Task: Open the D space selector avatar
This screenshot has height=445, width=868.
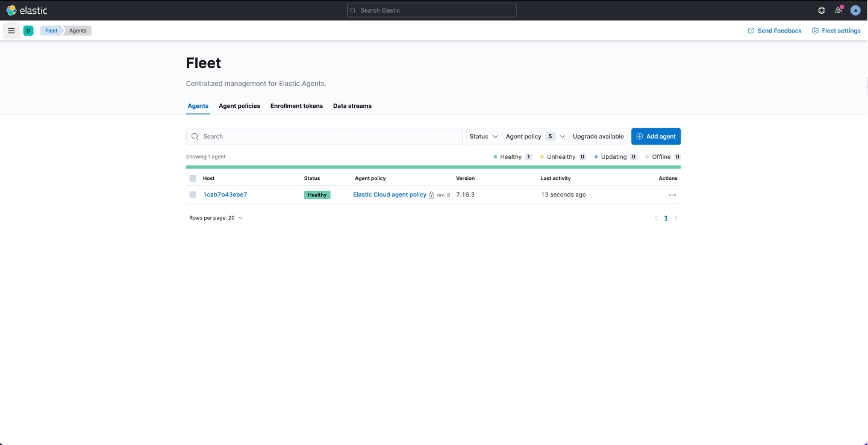Action: coord(28,31)
